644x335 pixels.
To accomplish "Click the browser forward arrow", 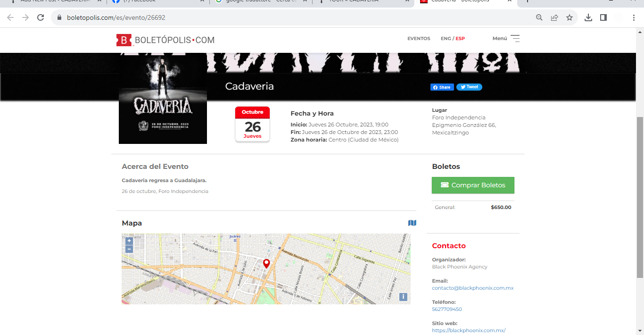I will pyautogui.click(x=25, y=17).
